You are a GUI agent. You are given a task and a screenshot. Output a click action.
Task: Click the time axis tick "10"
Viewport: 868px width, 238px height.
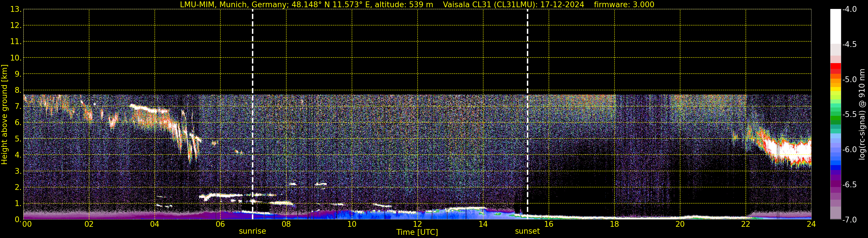352,224
